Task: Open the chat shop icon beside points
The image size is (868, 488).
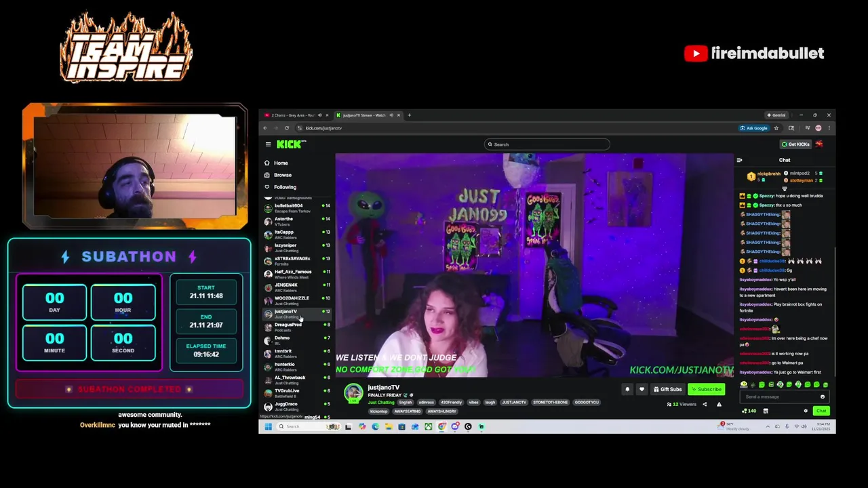Action: [x=766, y=411]
